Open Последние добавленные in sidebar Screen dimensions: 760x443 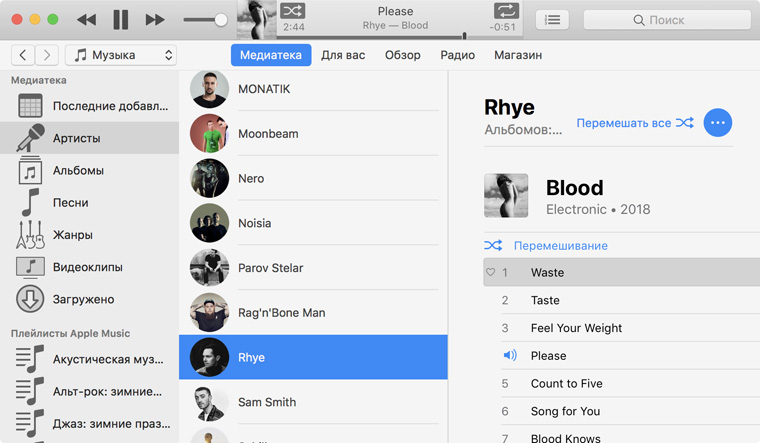click(x=90, y=106)
